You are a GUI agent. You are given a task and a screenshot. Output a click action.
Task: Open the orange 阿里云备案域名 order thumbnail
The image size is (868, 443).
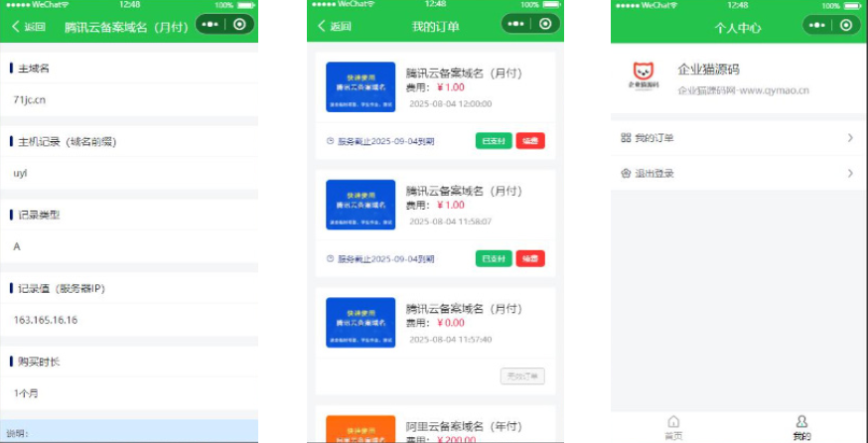click(361, 429)
